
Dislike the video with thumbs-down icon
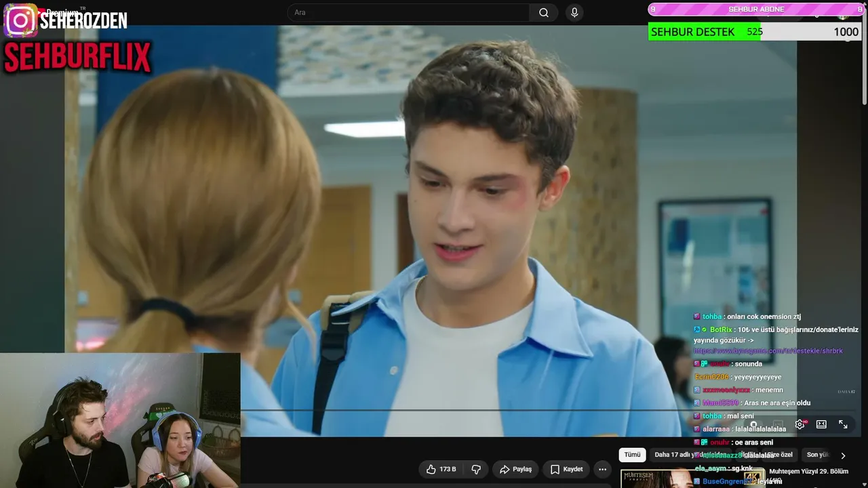click(x=476, y=469)
